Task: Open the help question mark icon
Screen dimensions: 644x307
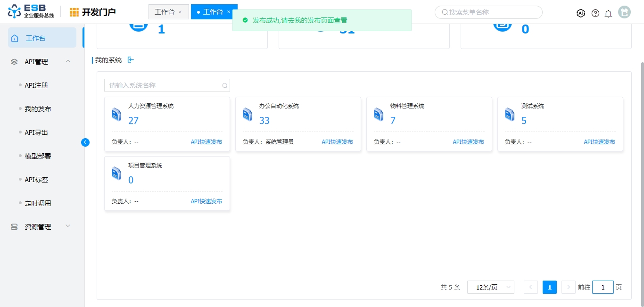Action: 595,13
